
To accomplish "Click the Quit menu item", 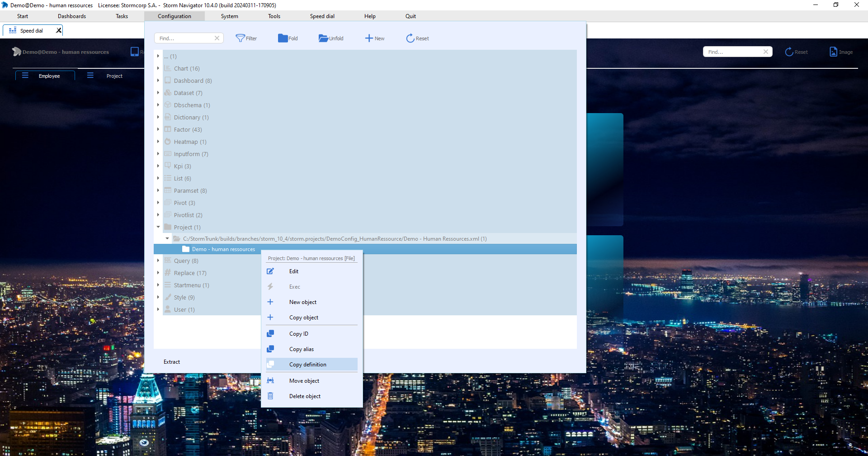I will pyautogui.click(x=410, y=16).
